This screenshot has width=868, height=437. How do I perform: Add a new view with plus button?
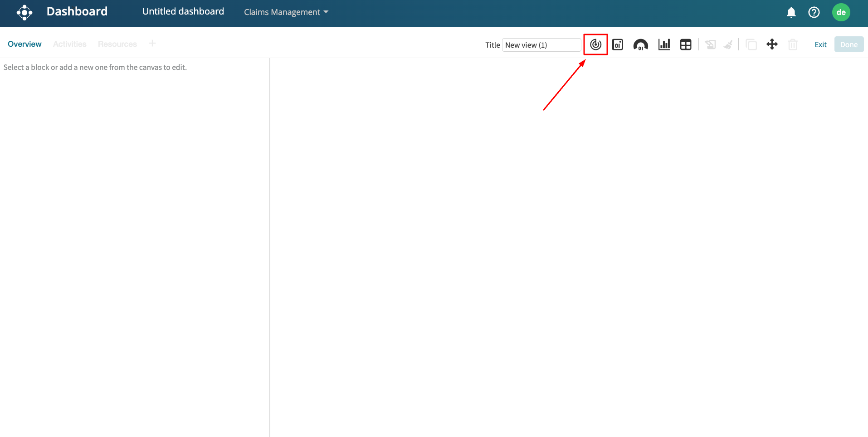[x=152, y=44]
